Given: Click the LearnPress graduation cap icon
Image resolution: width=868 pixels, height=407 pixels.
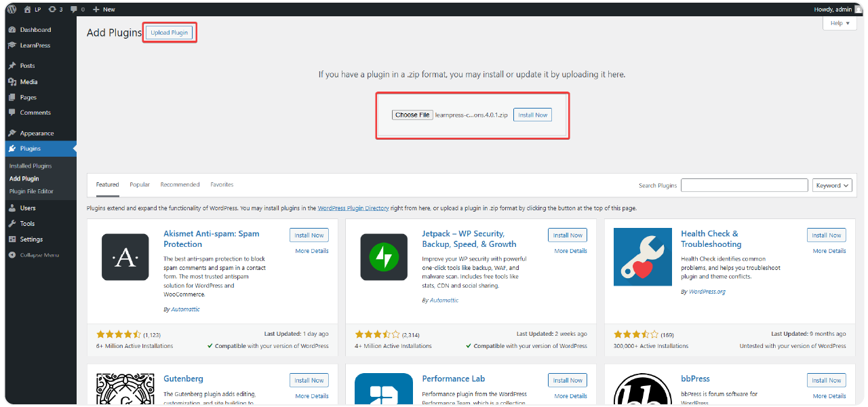Looking at the screenshot, I should click(x=12, y=45).
